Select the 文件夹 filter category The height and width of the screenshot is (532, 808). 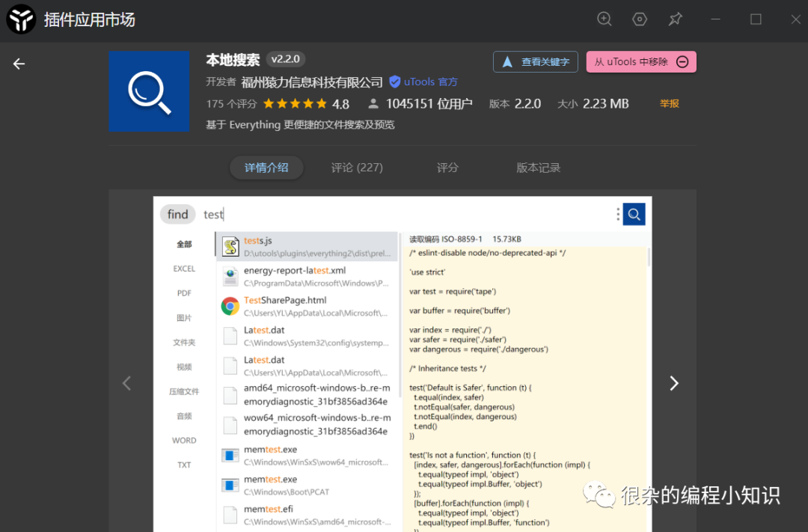(184, 342)
